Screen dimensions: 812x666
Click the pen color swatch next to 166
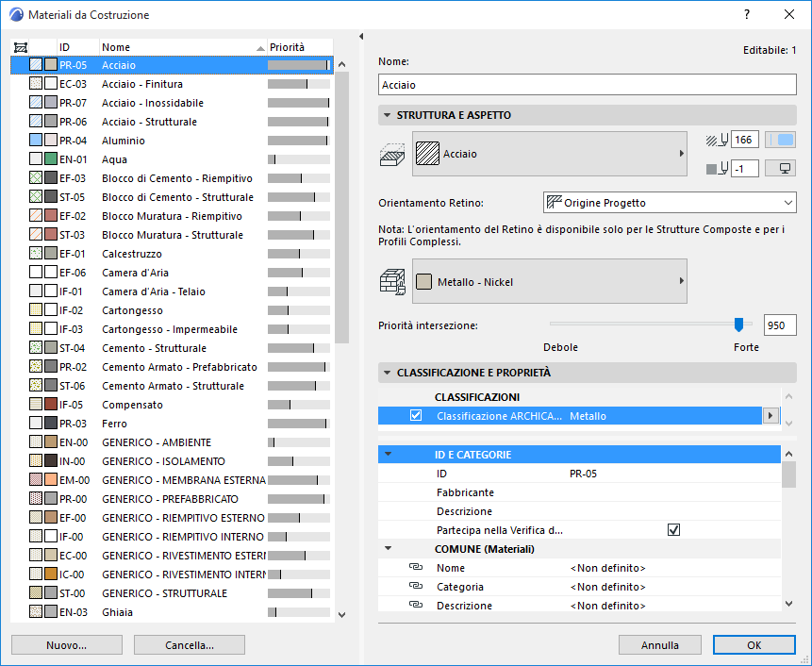click(x=781, y=140)
